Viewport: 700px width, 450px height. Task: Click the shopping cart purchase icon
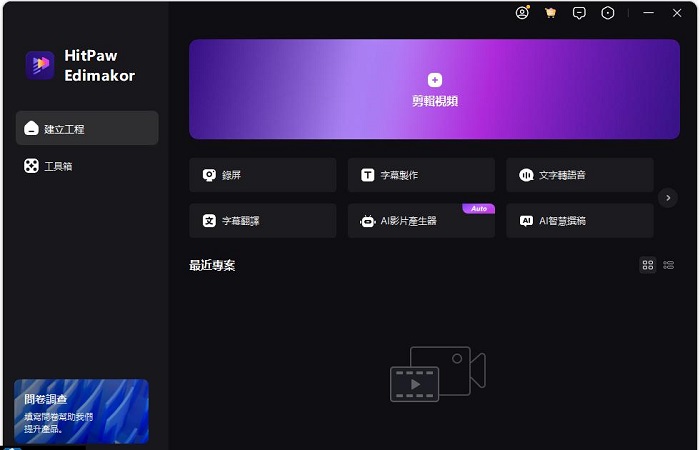(550, 13)
